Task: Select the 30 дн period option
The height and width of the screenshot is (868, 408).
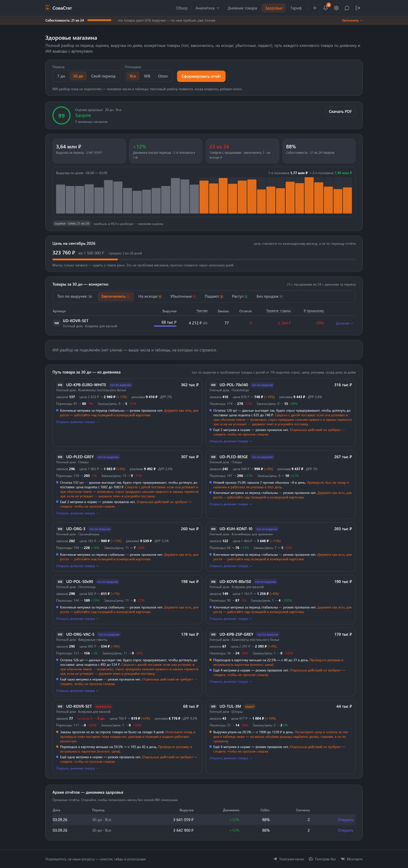Action: coord(78,76)
